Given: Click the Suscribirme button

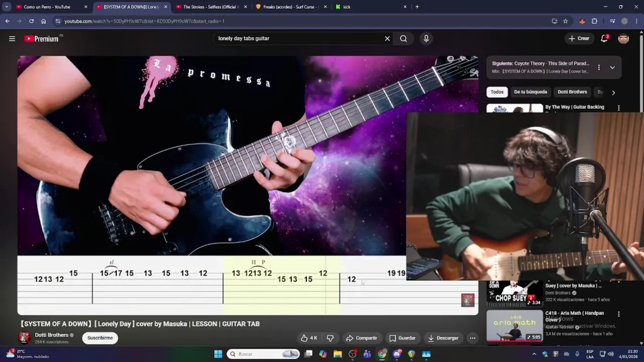Looking at the screenshot, I should [100, 338].
